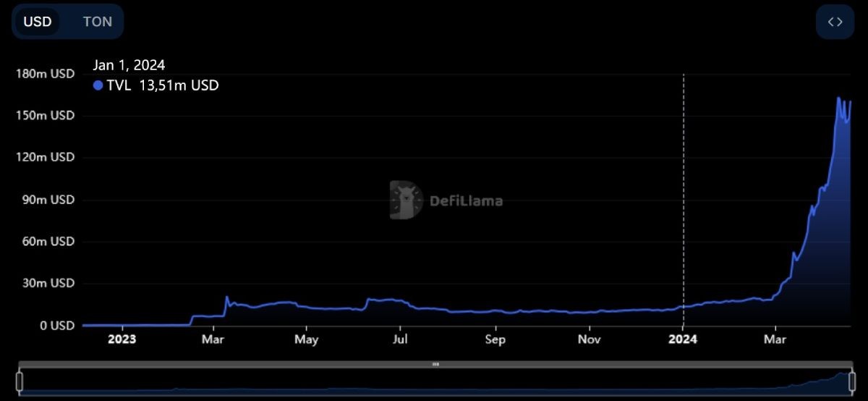Click the blue TVL legend dot
This screenshot has width=868, height=401.
[x=98, y=85]
